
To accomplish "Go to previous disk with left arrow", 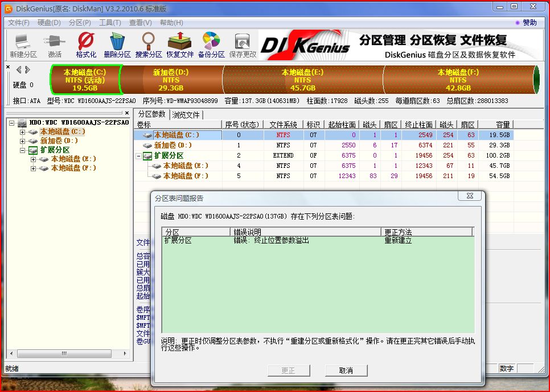I will [x=19, y=70].
